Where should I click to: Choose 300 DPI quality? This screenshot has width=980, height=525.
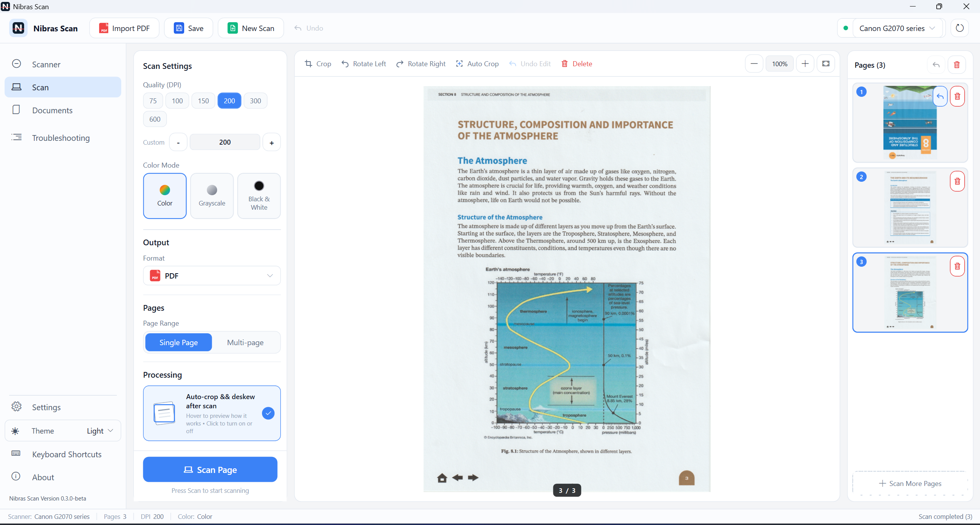click(255, 101)
